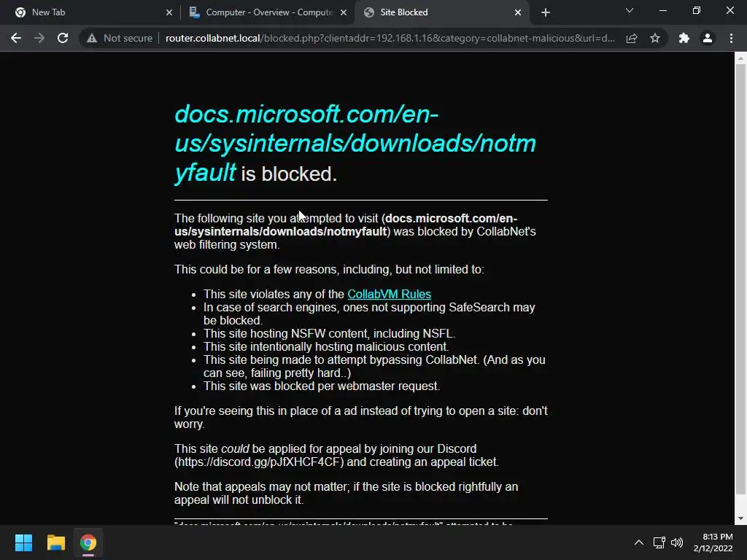Click the scrollbar down arrow

[x=740, y=518]
